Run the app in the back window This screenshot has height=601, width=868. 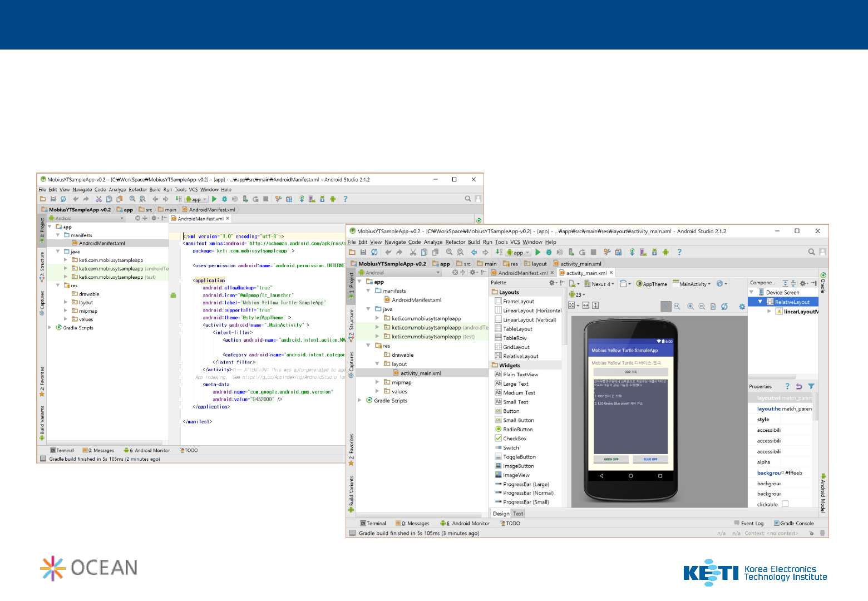(214, 199)
